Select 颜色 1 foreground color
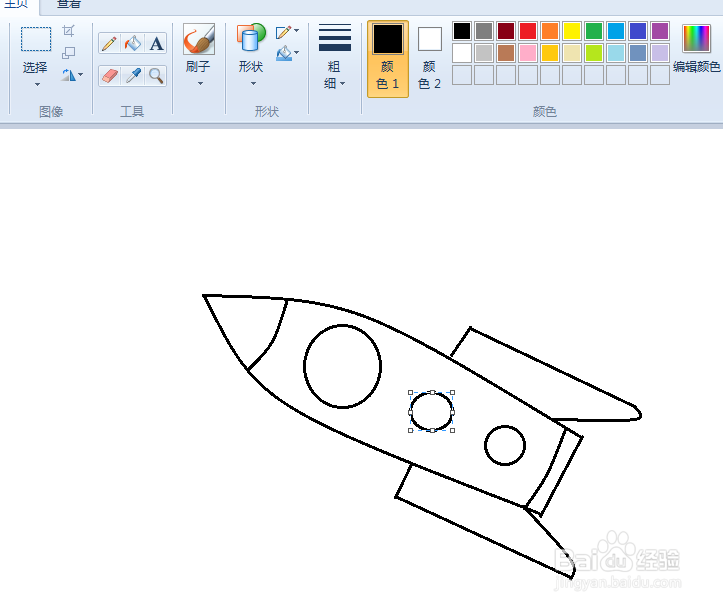 click(388, 59)
